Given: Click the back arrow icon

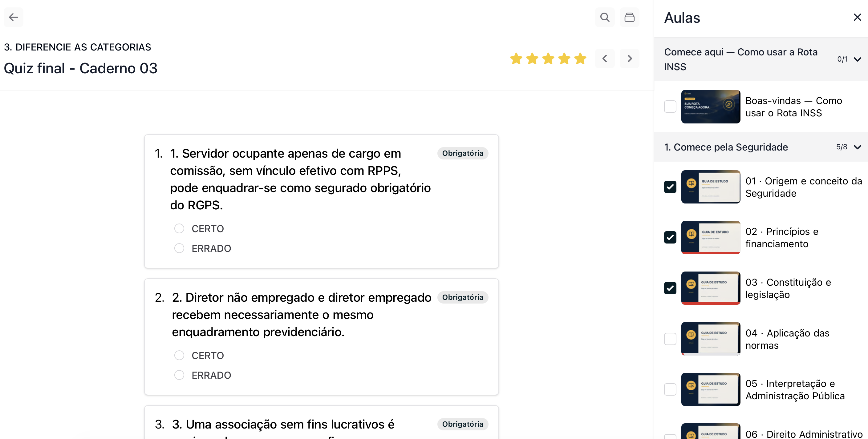Looking at the screenshot, I should coord(14,17).
